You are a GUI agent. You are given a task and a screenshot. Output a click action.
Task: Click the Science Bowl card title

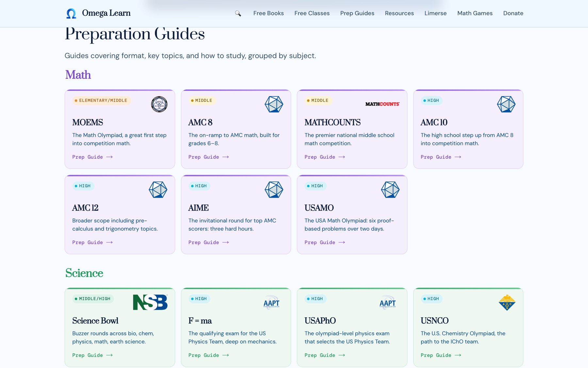pos(95,321)
